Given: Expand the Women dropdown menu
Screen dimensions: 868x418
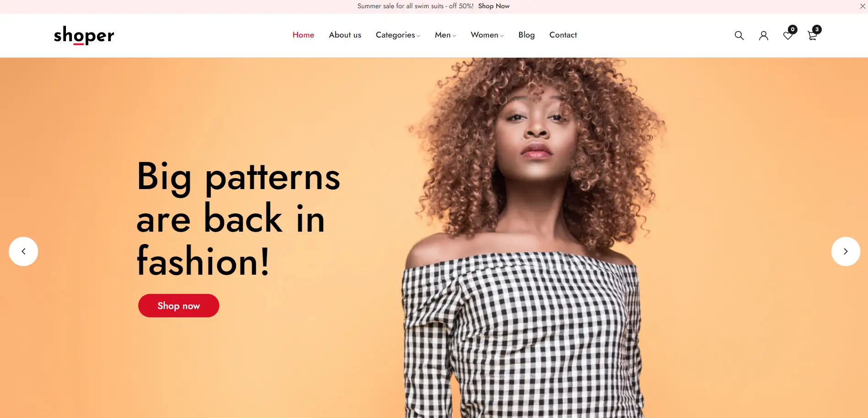Looking at the screenshot, I should 487,35.
